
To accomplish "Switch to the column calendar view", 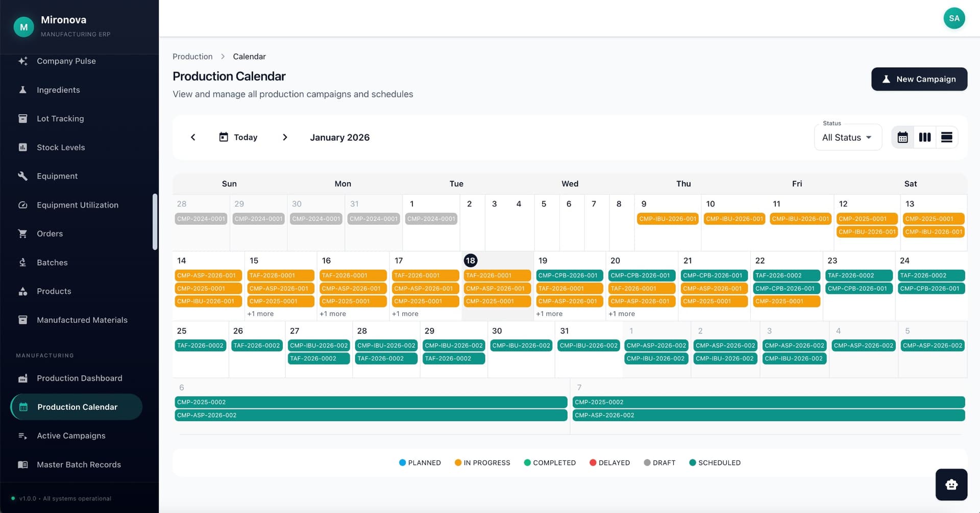I will (x=924, y=137).
